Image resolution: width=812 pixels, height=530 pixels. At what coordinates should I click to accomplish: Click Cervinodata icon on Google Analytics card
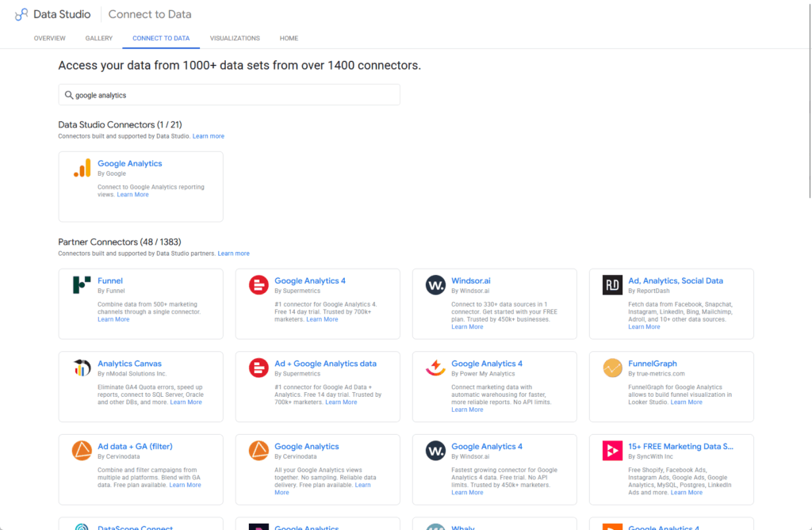click(x=259, y=450)
